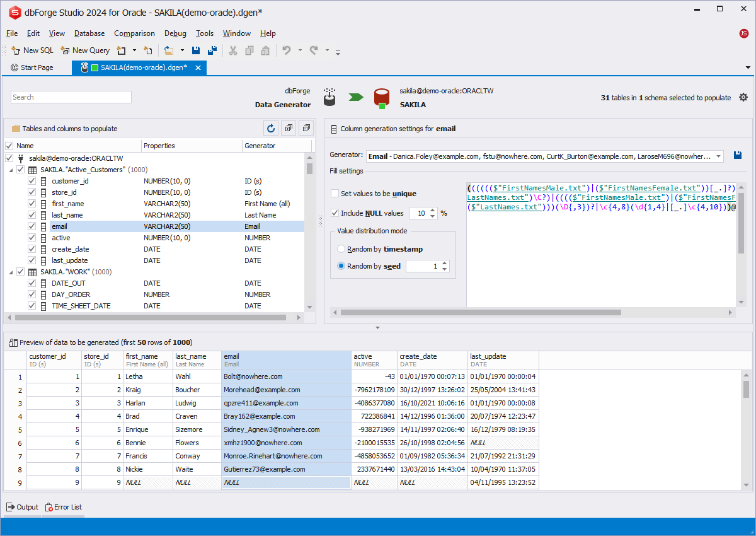Collapse the SAKILA WORK table node

[11, 272]
